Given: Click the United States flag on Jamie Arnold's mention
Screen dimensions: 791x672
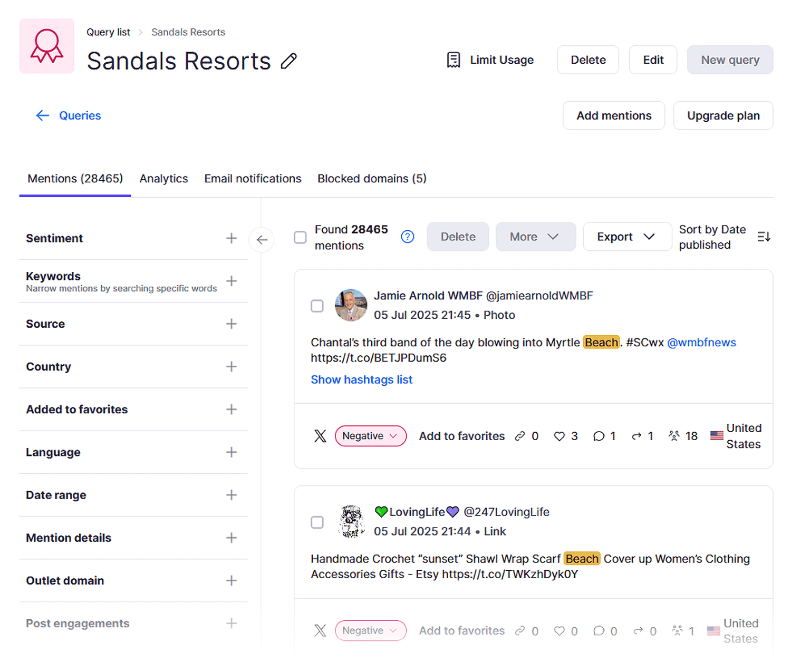Looking at the screenshot, I should pos(717,436).
